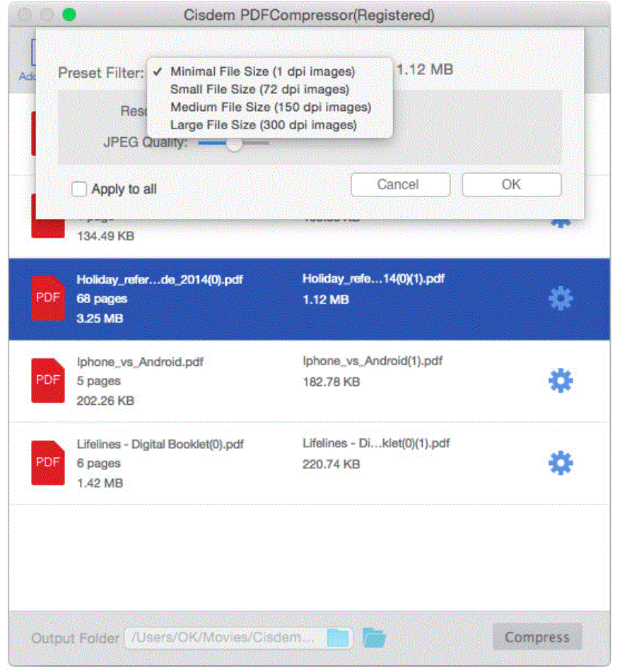The image size is (627, 672).
Task: Open settings gear for Lifelines - Digital Booklet(0).pdf
Action: [x=561, y=463]
